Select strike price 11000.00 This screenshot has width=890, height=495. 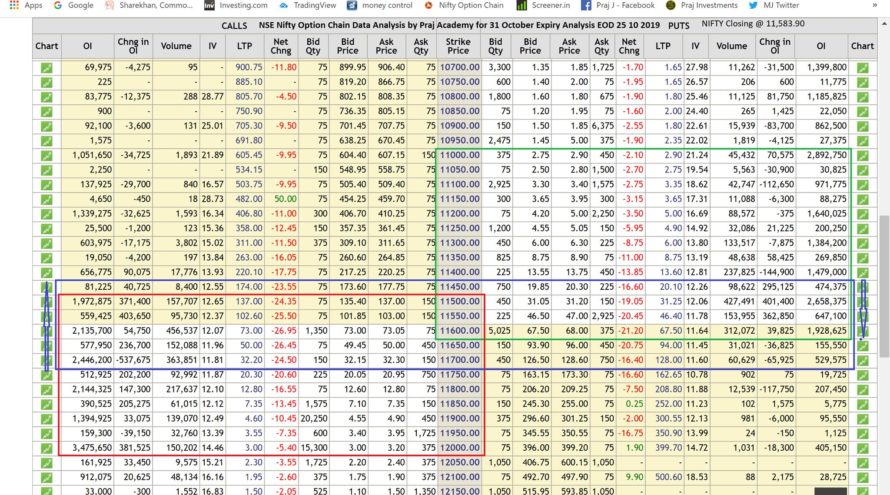(x=460, y=155)
